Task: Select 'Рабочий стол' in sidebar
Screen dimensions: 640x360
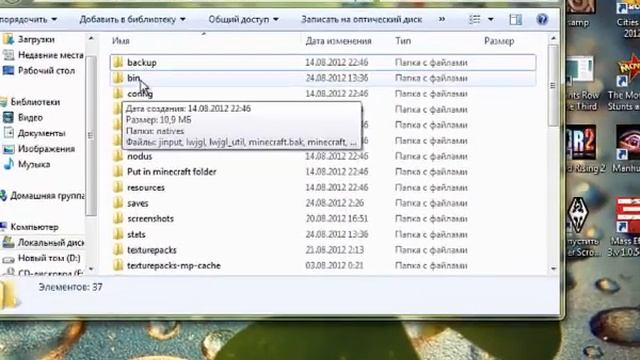Action: click(x=47, y=71)
